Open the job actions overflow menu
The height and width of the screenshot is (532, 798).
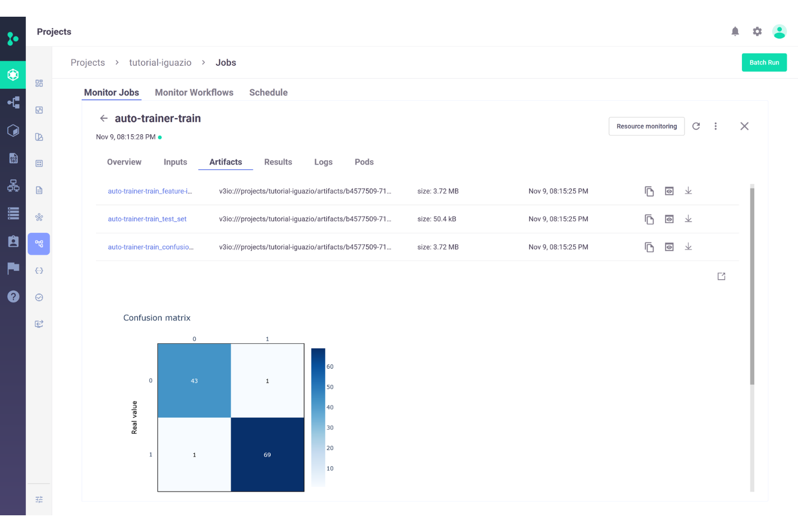click(x=716, y=126)
